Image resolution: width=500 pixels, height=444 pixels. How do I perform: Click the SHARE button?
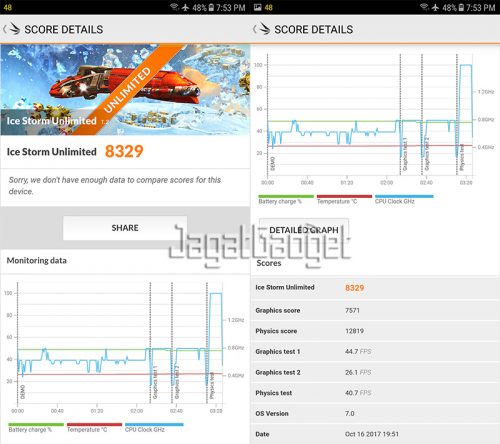(125, 228)
